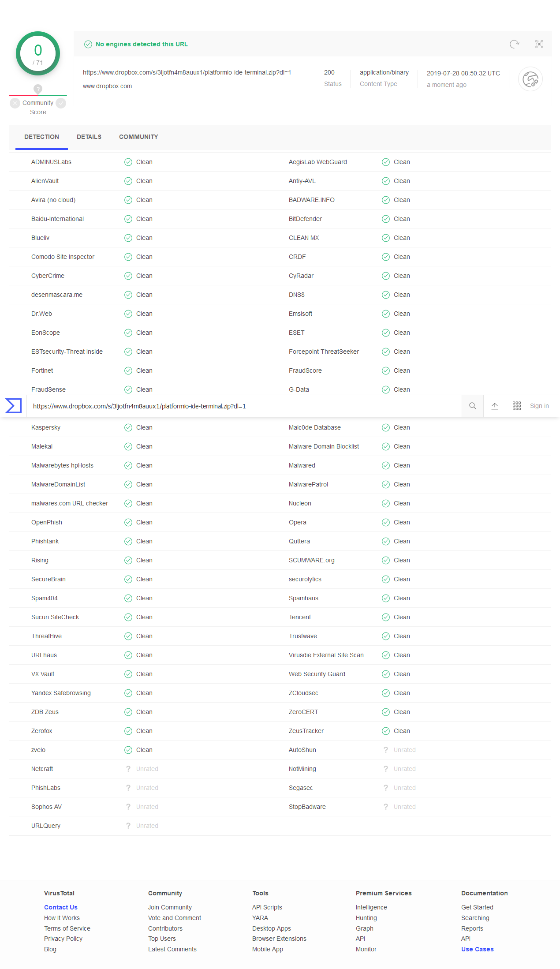The image size is (560, 969).
Task: Open the Intelligence premium link
Action: pos(371,907)
